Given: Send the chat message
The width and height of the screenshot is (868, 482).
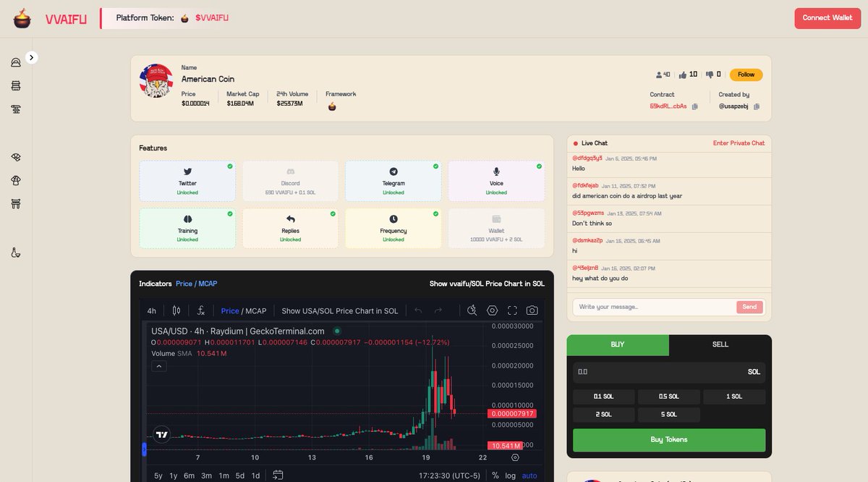Looking at the screenshot, I should [749, 307].
